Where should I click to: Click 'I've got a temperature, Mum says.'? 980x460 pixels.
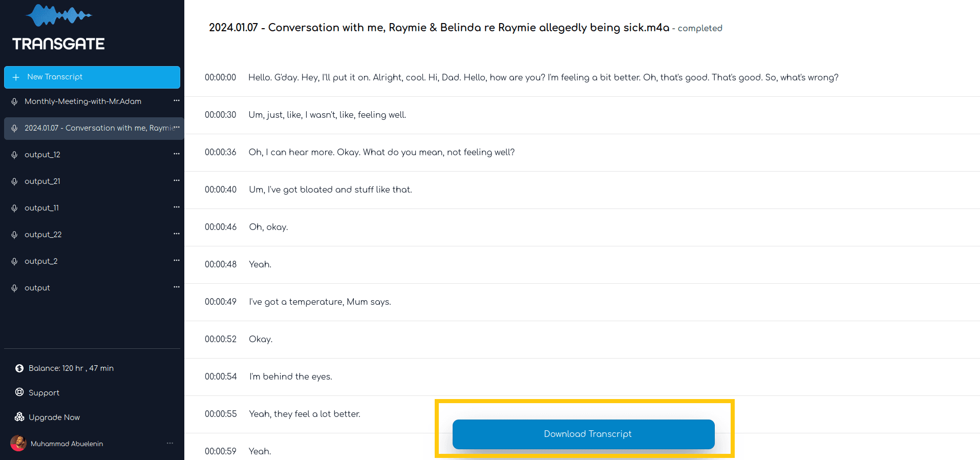tap(320, 302)
